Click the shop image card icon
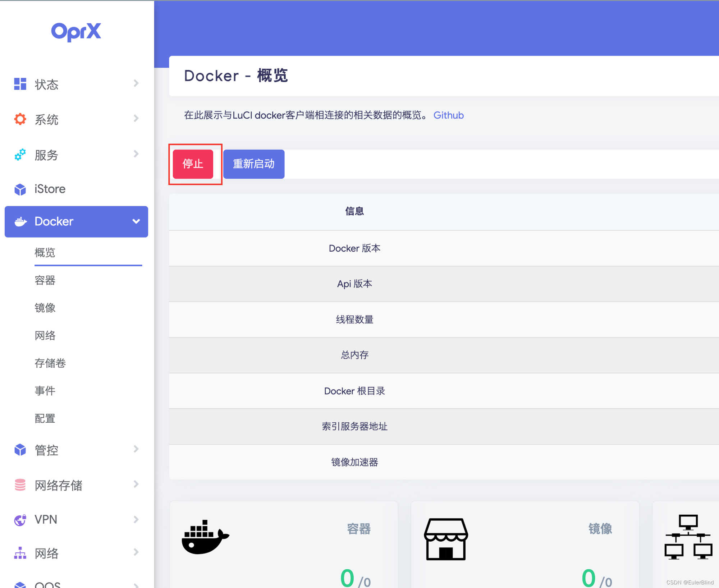719x588 pixels. (446, 539)
